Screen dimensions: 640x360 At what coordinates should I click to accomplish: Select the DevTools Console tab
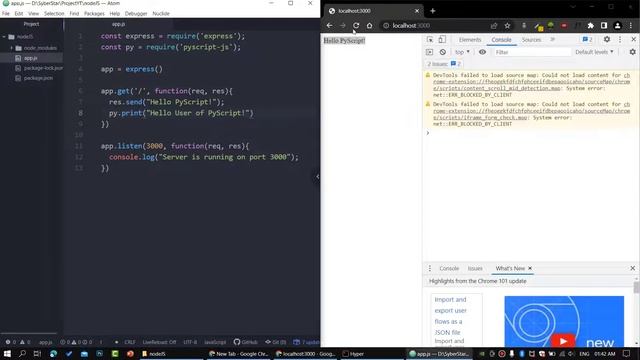click(501, 40)
